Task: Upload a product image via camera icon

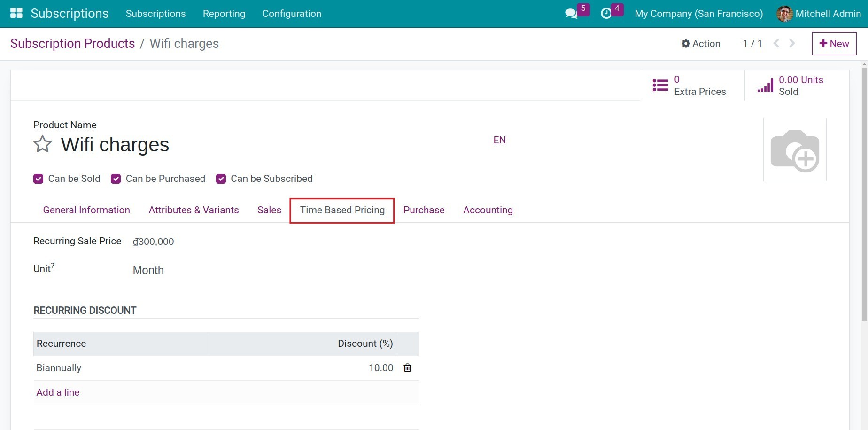Action: (x=794, y=150)
